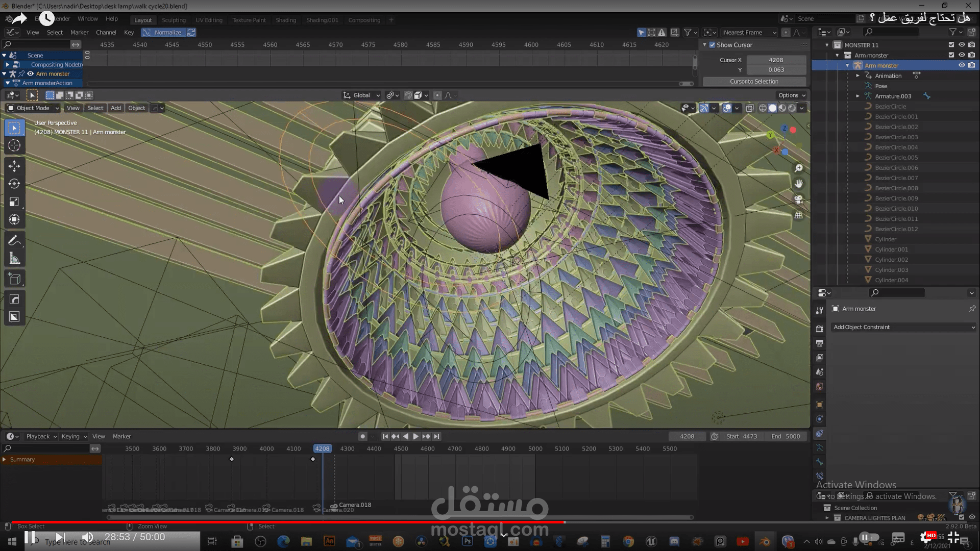Activate the Rotate tool
The height and width of the screenshot is (551, 980).
point(14,184)
